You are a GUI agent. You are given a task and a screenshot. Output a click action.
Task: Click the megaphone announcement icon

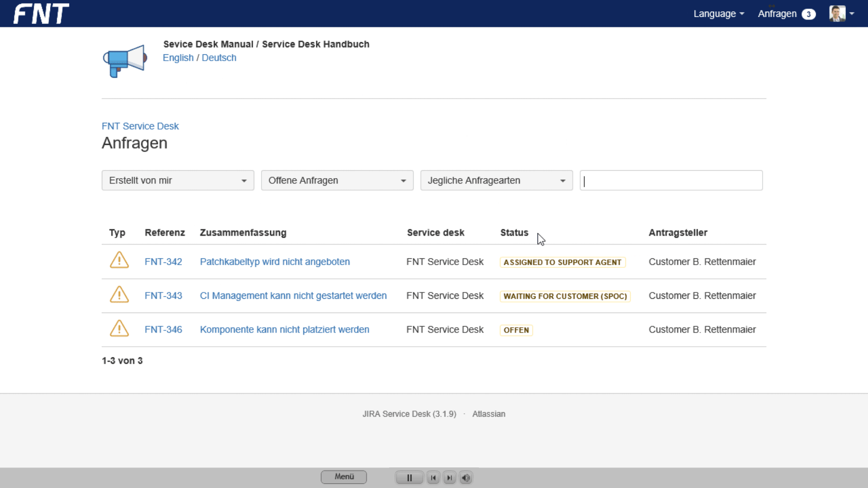coord(125,61)
